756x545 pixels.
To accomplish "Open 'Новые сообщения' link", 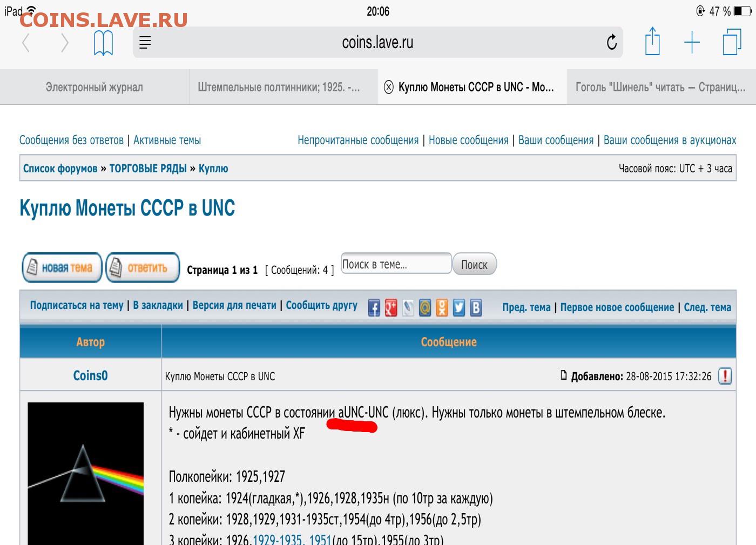I will (469, 140).
